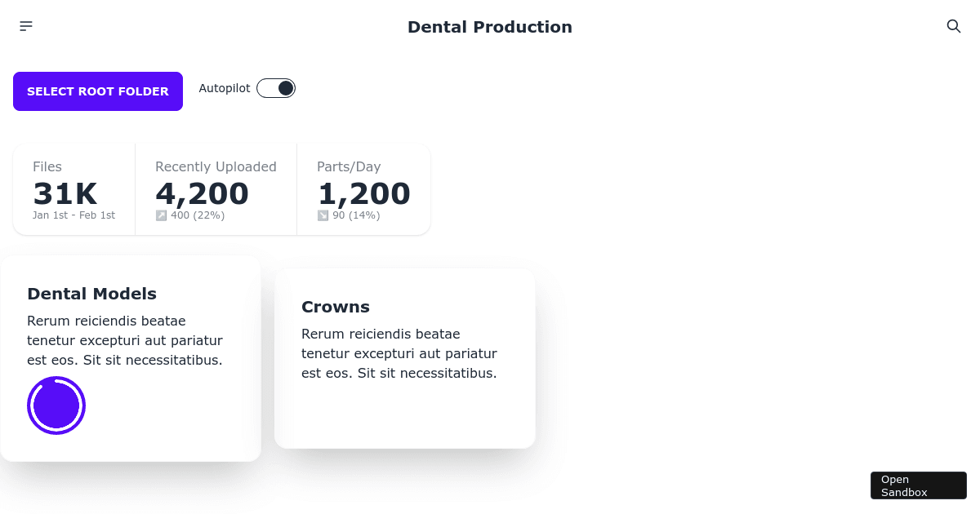The width and height of the screenshot is (980, 514).
Task: Open the hamburger menu icon
Action: [26, 26]
